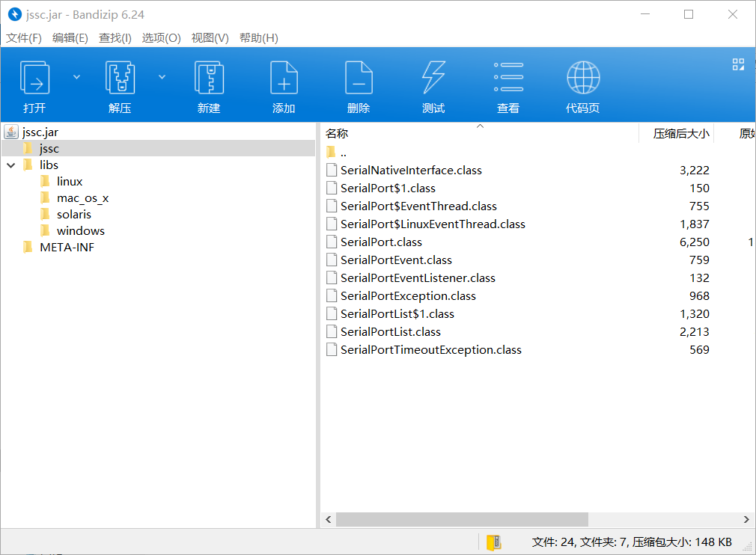Close the Bandizip window

pos(732,14)
